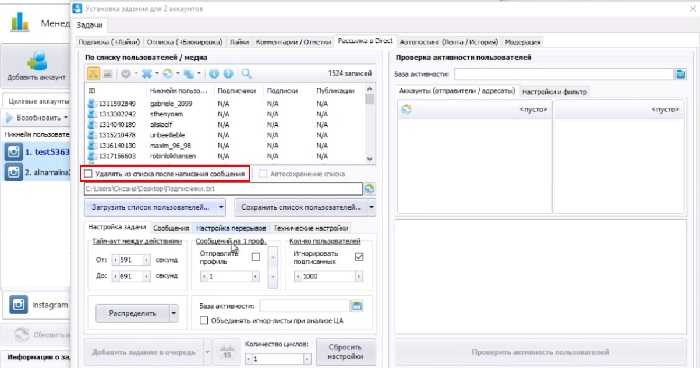This screenshot has height=368, width=700.
Task: Open search with the magnifier icon
Action: click(246, 74)
